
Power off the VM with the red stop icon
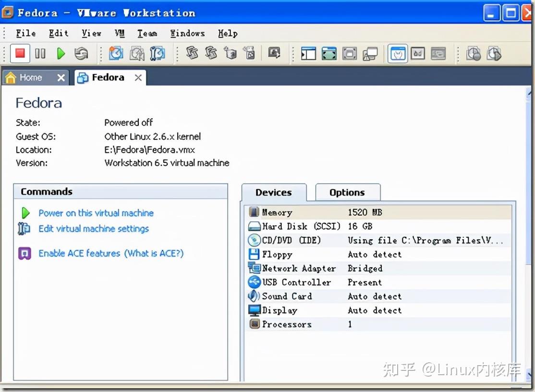point(20,53)
